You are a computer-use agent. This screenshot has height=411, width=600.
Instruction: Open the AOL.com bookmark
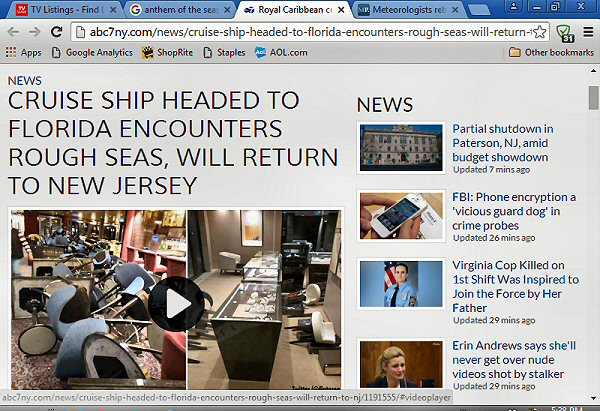[281, 52]
